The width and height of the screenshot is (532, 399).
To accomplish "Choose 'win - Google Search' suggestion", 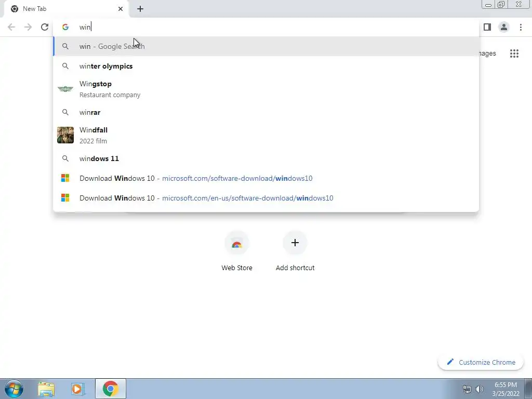I will 266,46.
